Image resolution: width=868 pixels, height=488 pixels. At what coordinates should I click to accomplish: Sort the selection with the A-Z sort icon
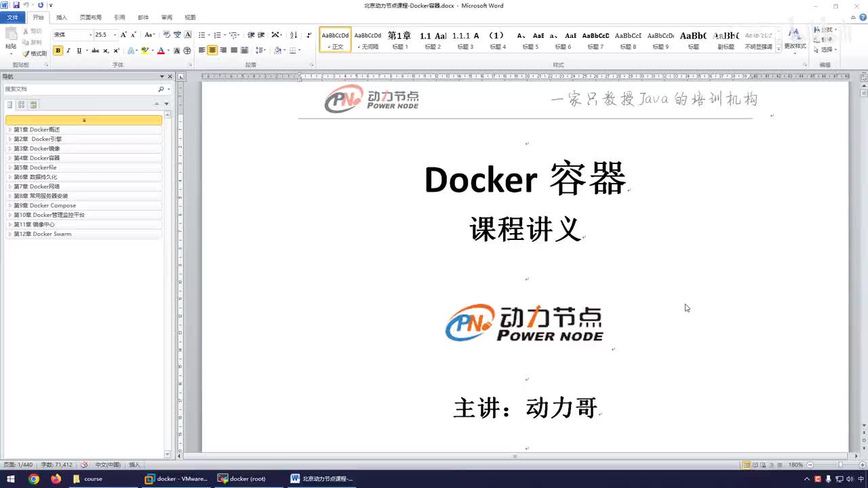click(294, 35)
